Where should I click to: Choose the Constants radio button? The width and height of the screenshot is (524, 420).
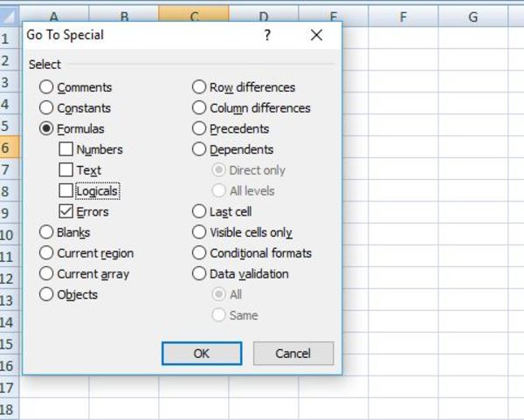point(46,108)
